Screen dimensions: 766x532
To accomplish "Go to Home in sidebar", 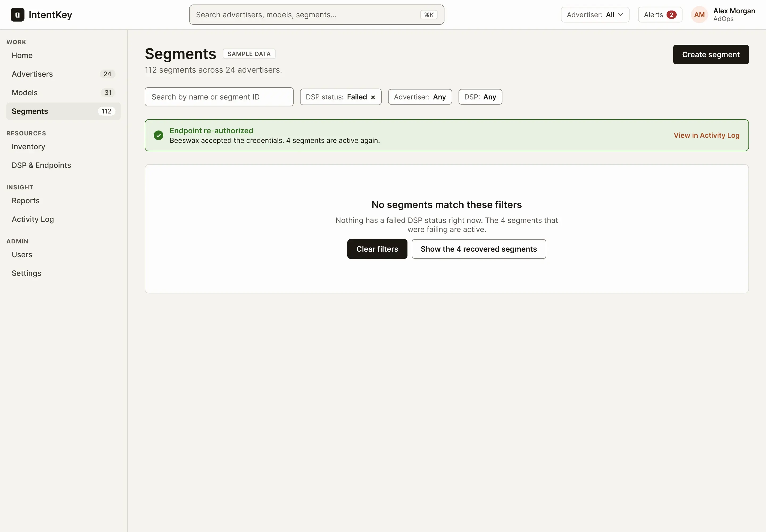I will pyautogui.click(x=63, y=55).
